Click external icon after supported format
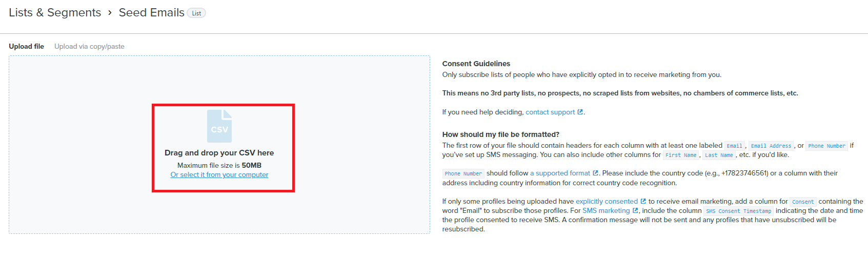The height and width of the screenshot is (256, 868). pos(595,173)
